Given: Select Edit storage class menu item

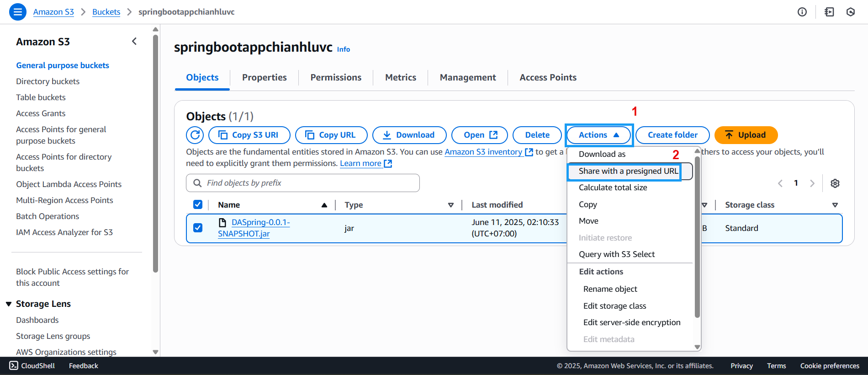Looking at the screenshot, I should pyautogui.click(x=630, y=306).
